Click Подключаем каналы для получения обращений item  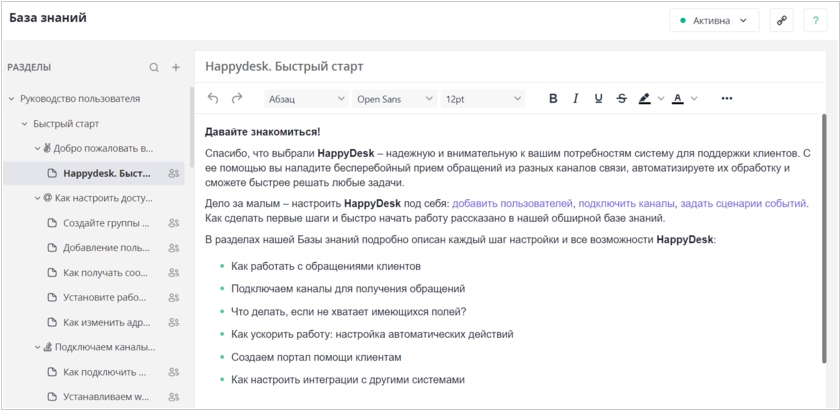[348, 289]
